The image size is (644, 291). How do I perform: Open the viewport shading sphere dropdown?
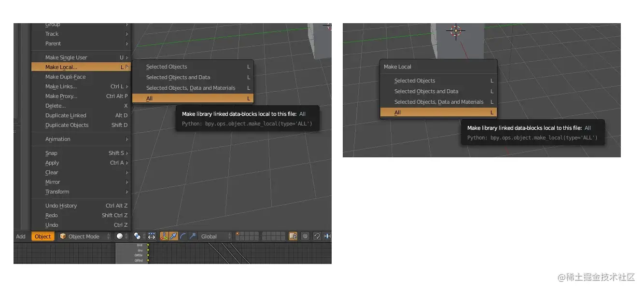click(122, 236)
